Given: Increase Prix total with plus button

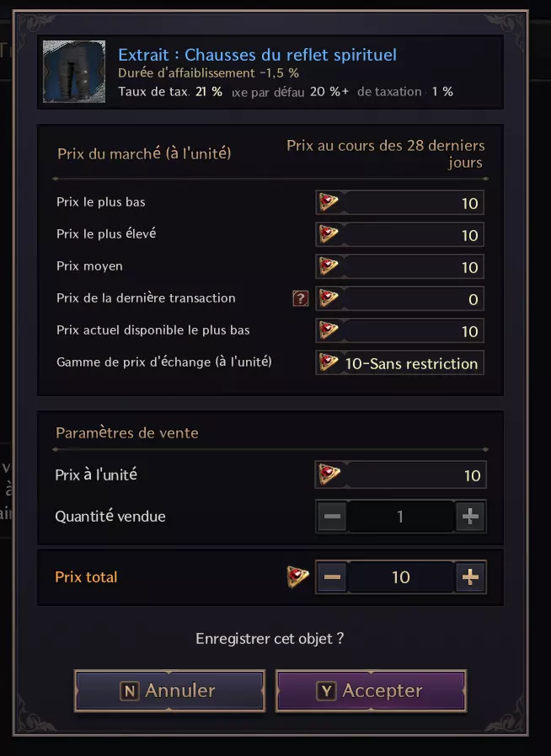Looking at the screenshot, I should (x=470, y=577).
